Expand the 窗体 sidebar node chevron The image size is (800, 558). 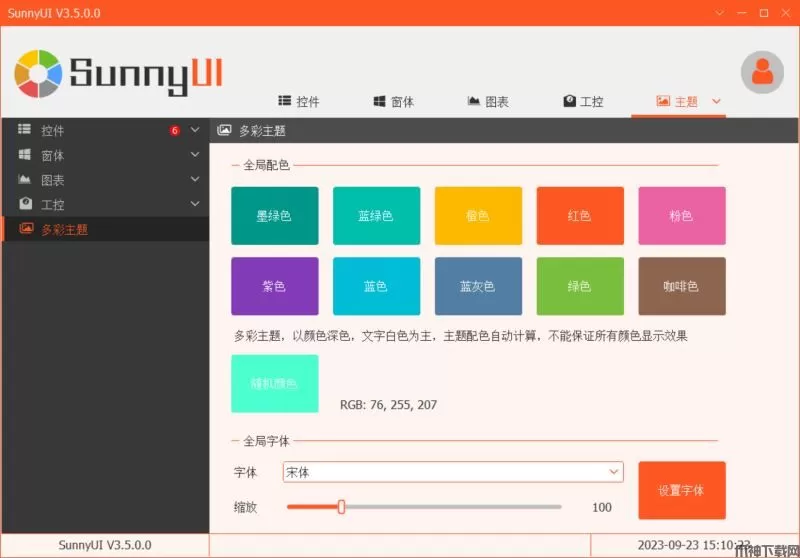pyautogui.click(x=195, y=155)
